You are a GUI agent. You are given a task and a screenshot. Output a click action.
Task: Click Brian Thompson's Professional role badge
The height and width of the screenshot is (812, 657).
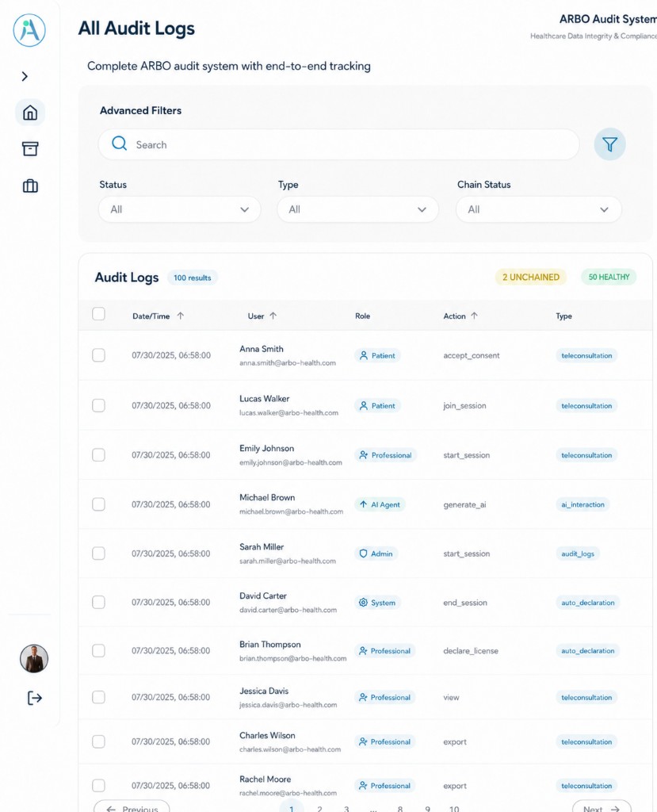(x=385, y=651)
